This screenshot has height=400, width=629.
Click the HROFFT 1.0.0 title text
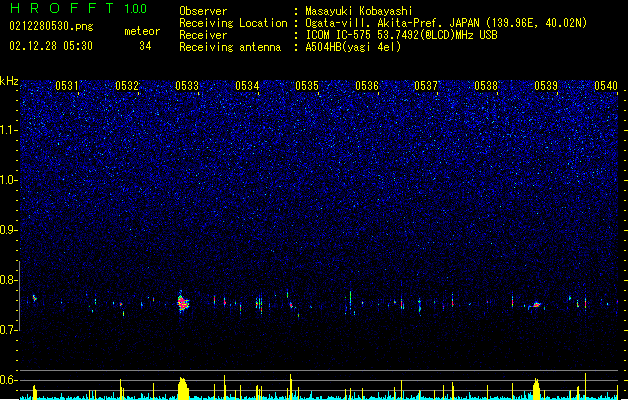pyautogui.click(x=78, y=8)
